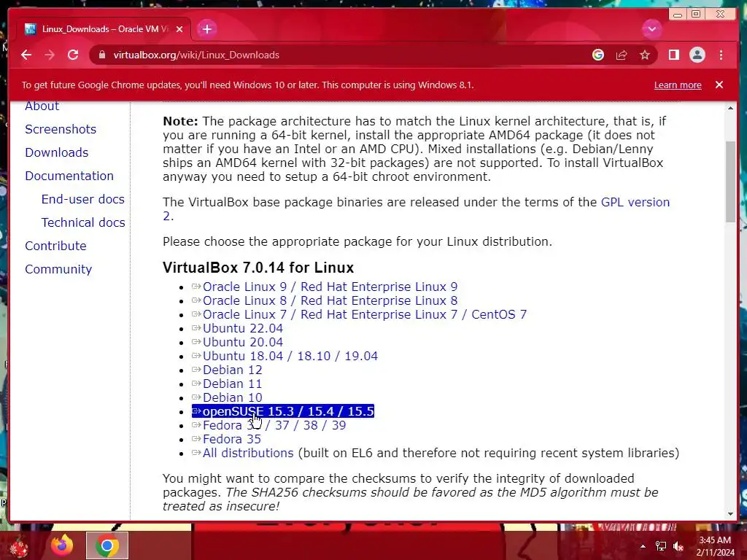The height and width of the screenshot is (560, 747).
Task: Open Downloads in sidebar
Action: 57,152
